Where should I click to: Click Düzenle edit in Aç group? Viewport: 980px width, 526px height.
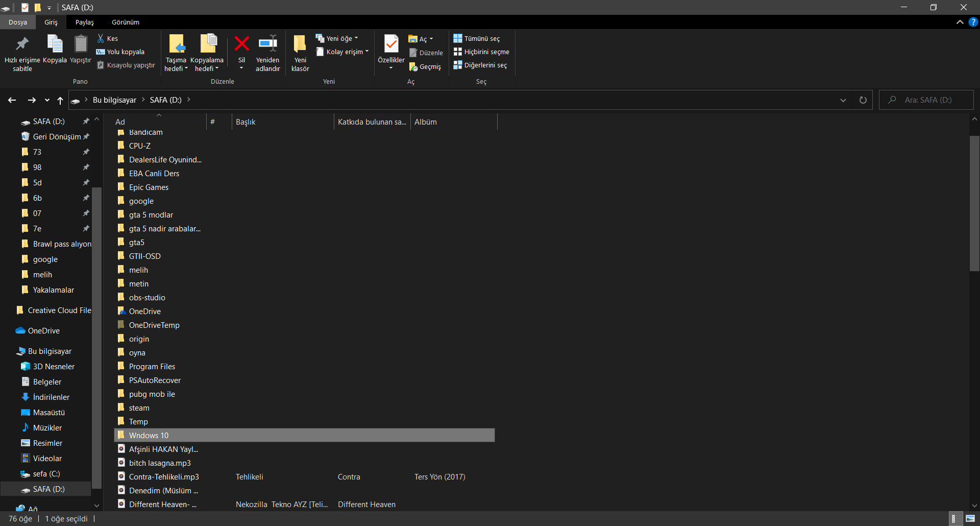pos(426,53)
